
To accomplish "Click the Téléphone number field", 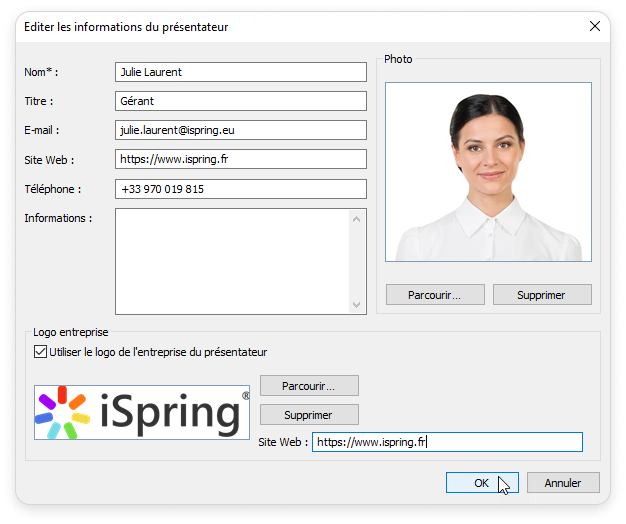I will click(x=241, y=189).
